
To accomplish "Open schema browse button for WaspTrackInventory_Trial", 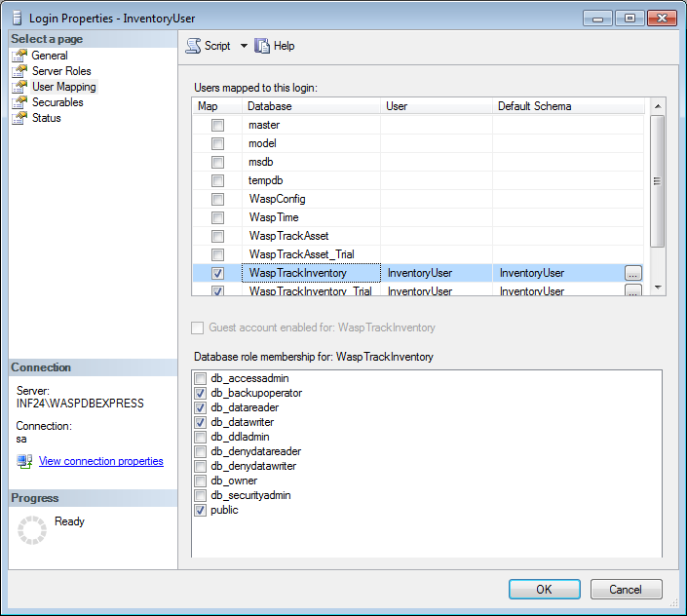I will (633, 290).
